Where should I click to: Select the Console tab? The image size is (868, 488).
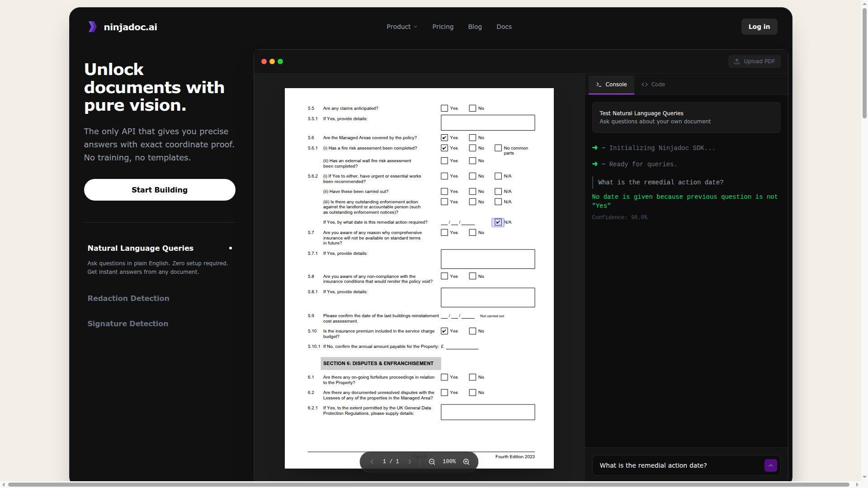pos(611,84)
